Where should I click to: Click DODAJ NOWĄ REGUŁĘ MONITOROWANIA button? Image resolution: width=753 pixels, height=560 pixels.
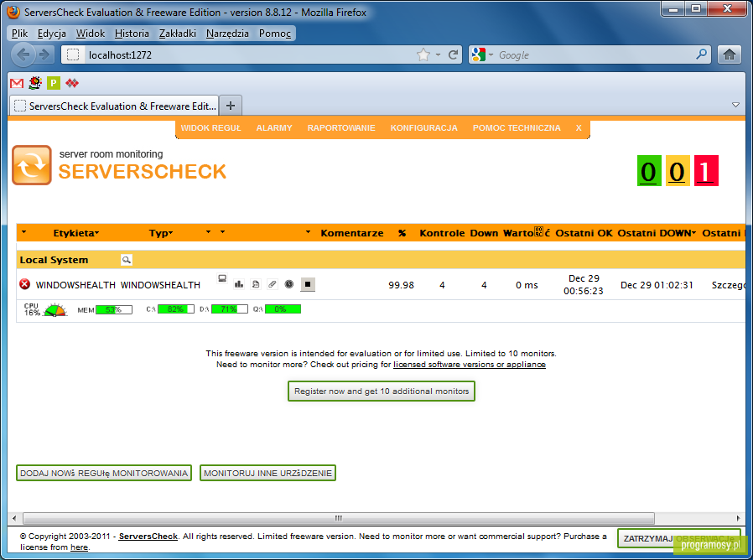point(104,473)
